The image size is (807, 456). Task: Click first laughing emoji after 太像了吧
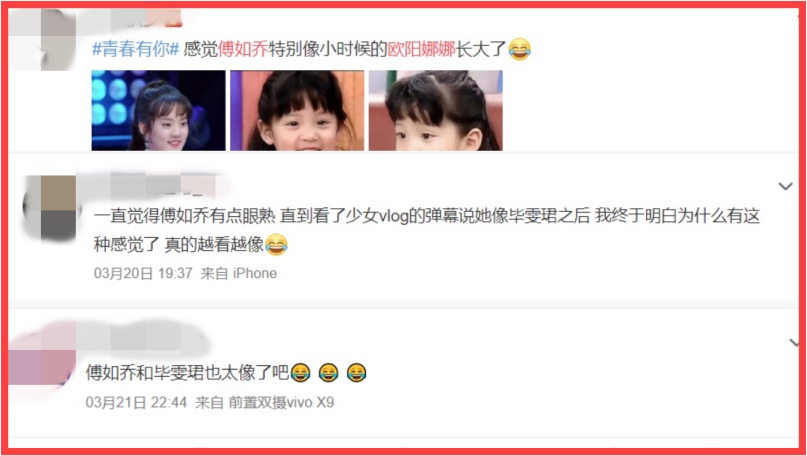[x=300, y=372]
